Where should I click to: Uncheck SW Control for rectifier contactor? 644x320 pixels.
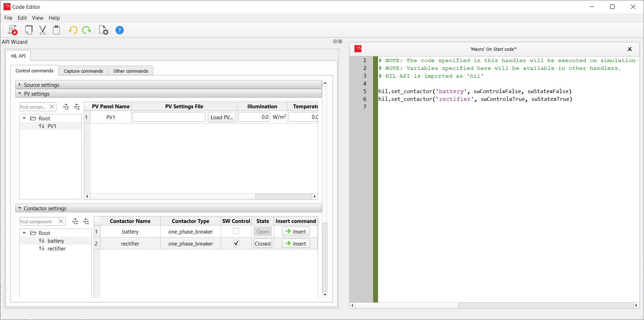point(236,243)
